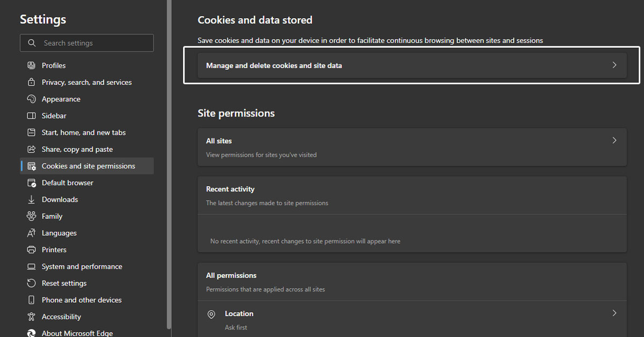Open Default browser settings

(87, 182)
